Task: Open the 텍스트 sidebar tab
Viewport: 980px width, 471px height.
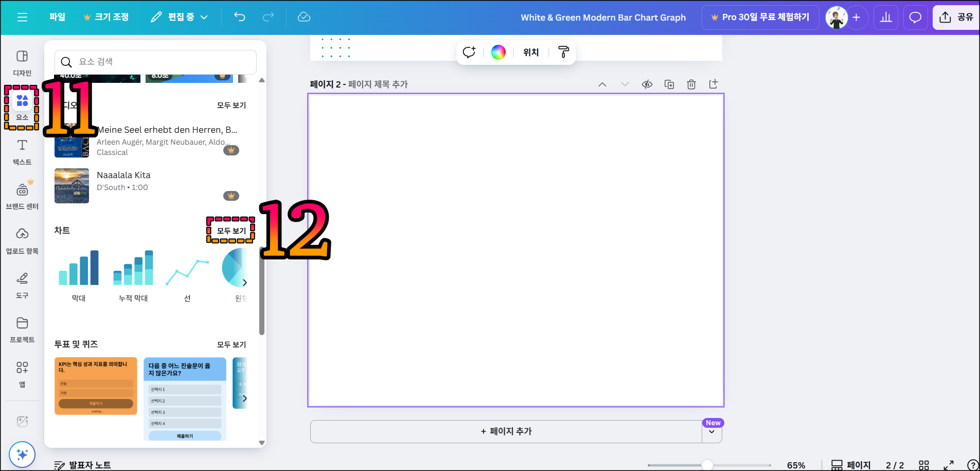Action: (x=22, y=152)
